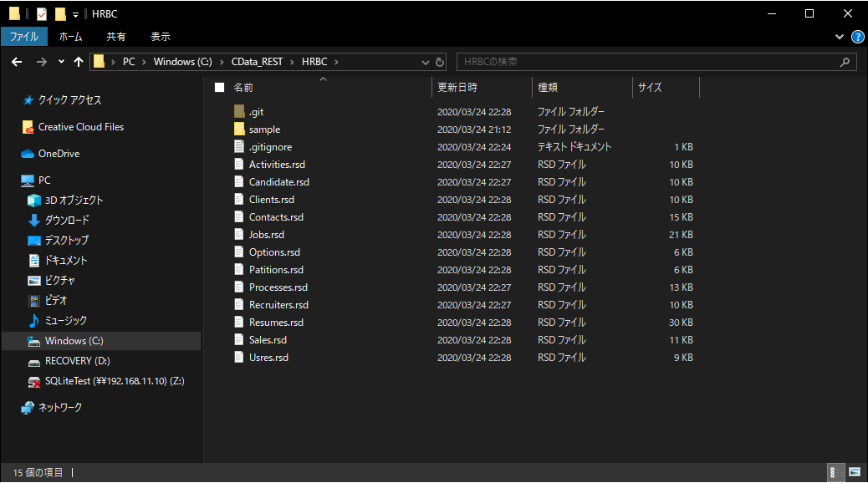Switch to the ホーム ribbon tab
Image resolution: width=868 pixels, height=483 pixels.
[71, 37]
